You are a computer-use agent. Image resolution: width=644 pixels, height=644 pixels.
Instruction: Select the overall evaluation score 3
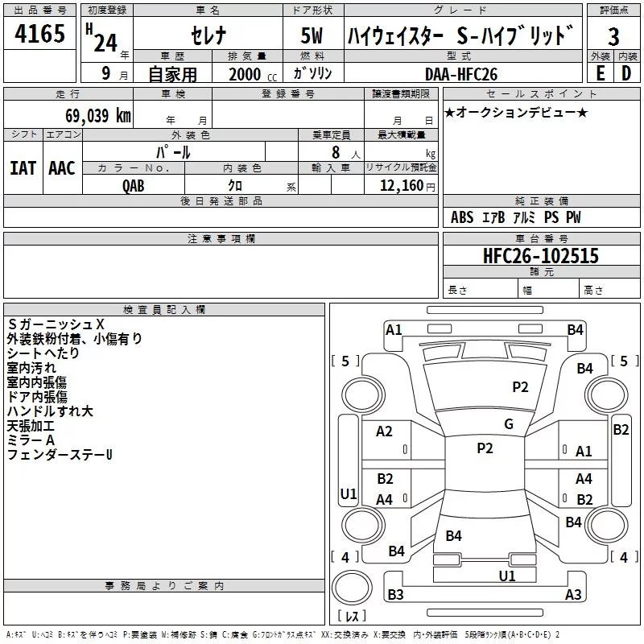[x=613, y=37]
